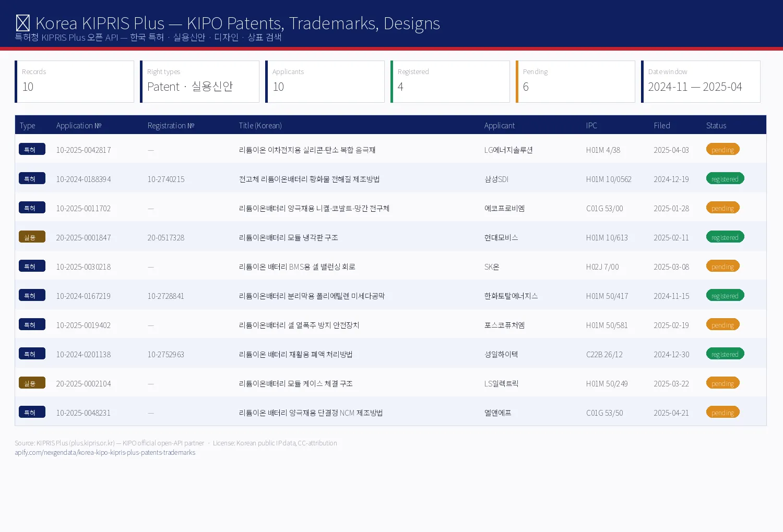The image size is (783, 532).
Task: Sort by the Applicant column header
Action: coord(500,125)
